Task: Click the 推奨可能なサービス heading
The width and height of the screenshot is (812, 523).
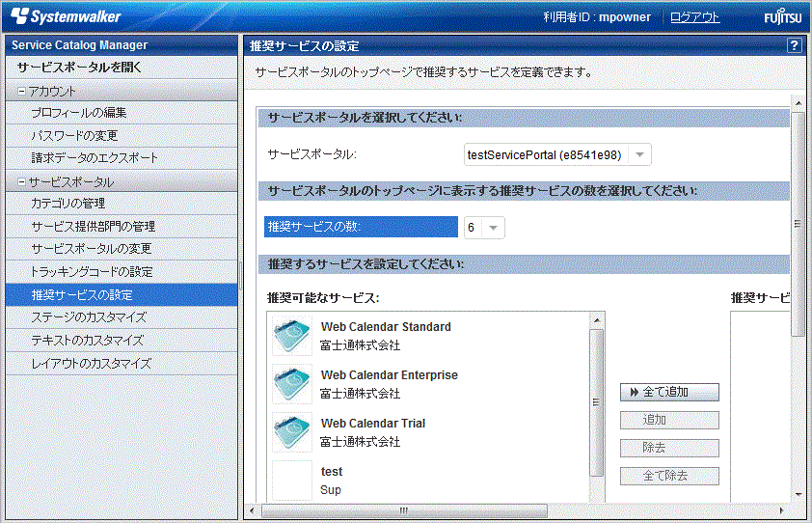Action: tap(323, 298)
